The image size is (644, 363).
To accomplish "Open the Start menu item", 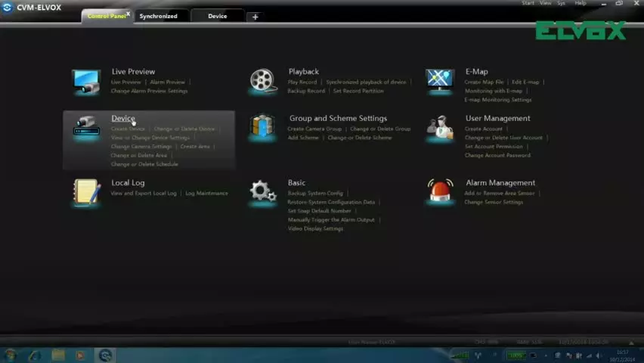I will pos(528,3).
